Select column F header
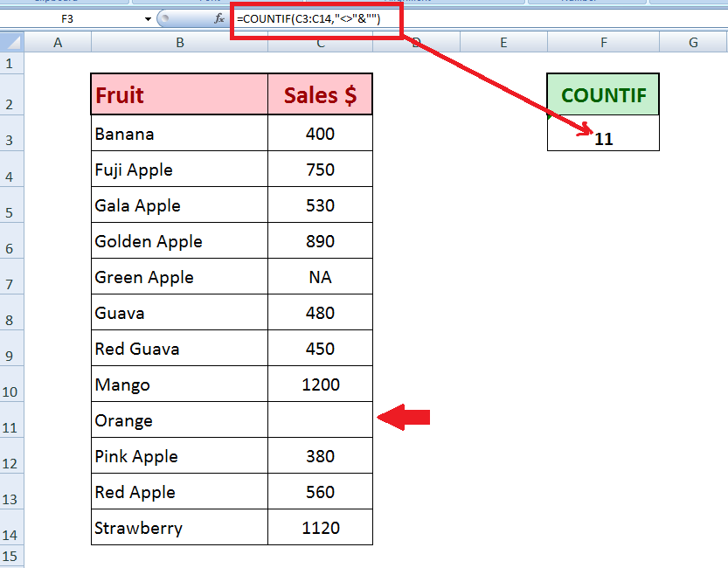Image resolution: width=728 pixels, height=568 pixels. 603,42
